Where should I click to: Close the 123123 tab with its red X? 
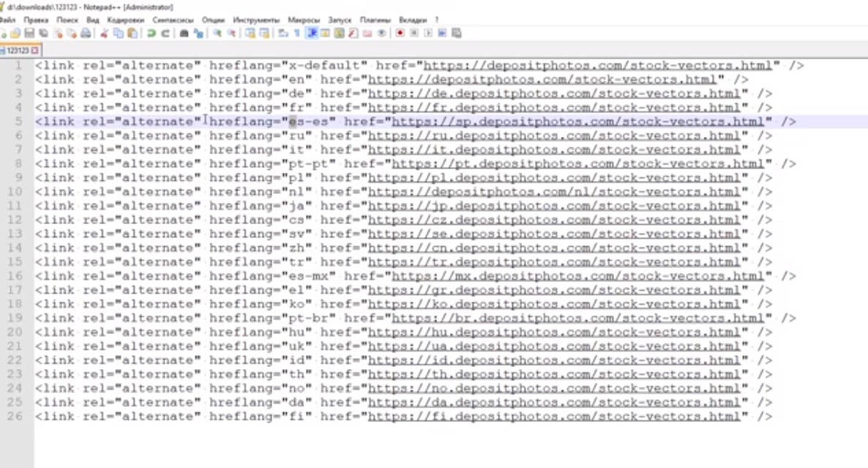pos(35,51)
